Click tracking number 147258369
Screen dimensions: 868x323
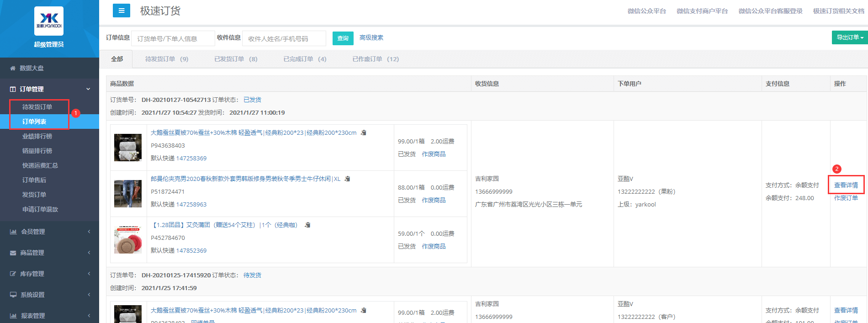pyautogui.click(x=191, y=158)
